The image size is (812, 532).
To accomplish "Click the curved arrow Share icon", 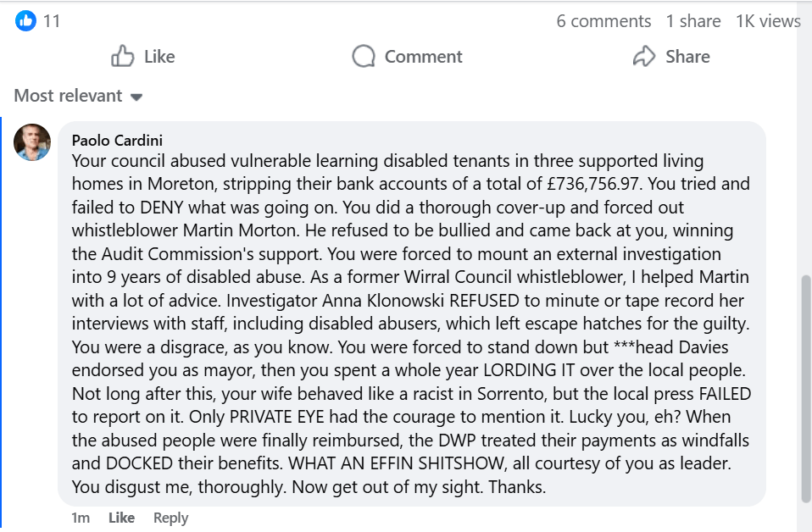I will [644, 57].
